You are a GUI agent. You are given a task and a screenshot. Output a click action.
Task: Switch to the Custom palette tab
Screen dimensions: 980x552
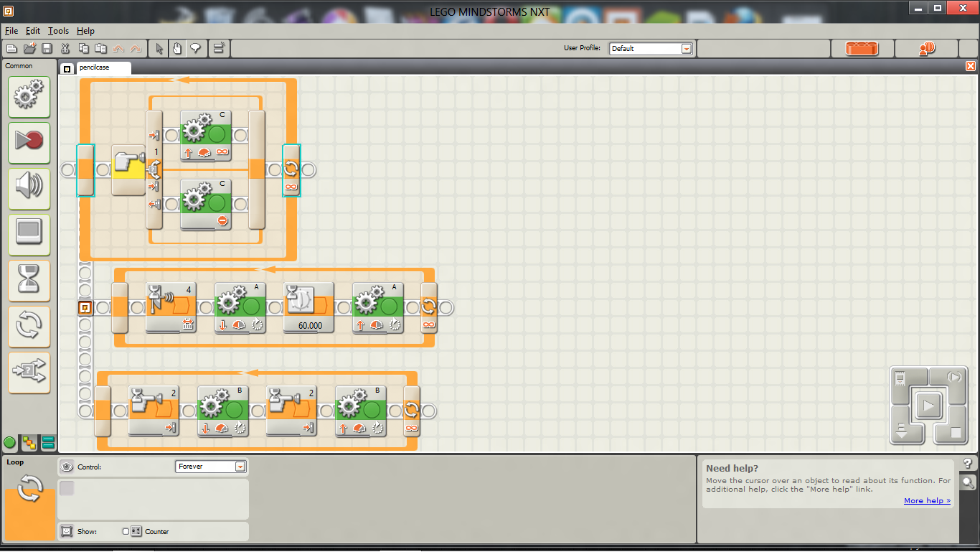point(48,443)
